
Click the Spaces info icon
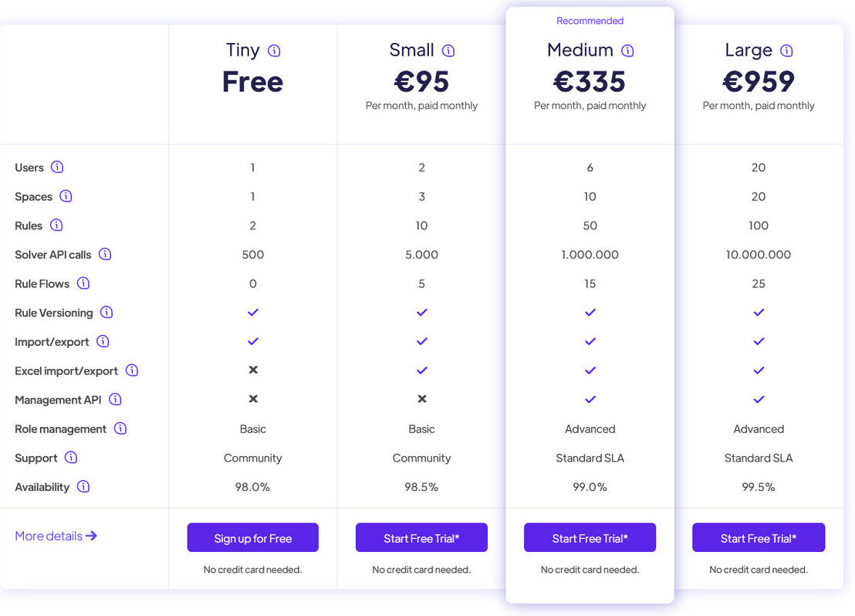click(66, 196)
